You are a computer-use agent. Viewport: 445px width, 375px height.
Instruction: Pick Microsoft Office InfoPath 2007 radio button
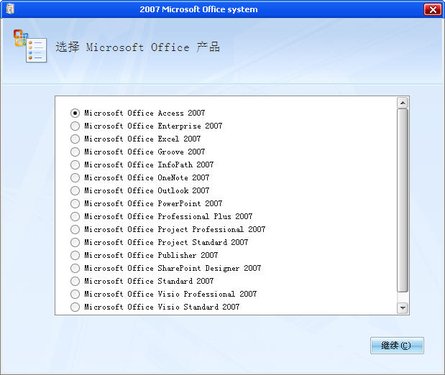(75, 165)
